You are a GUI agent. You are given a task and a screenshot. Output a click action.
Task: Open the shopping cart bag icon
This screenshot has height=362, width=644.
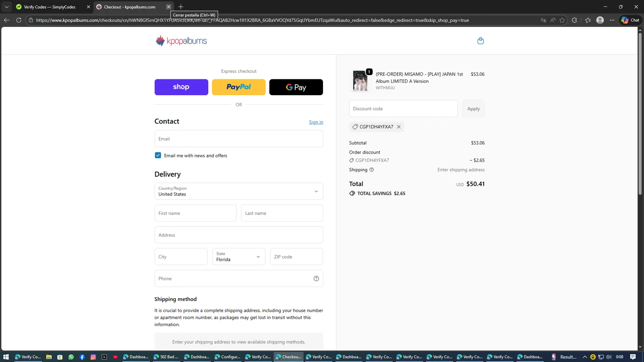coord(480,41)
